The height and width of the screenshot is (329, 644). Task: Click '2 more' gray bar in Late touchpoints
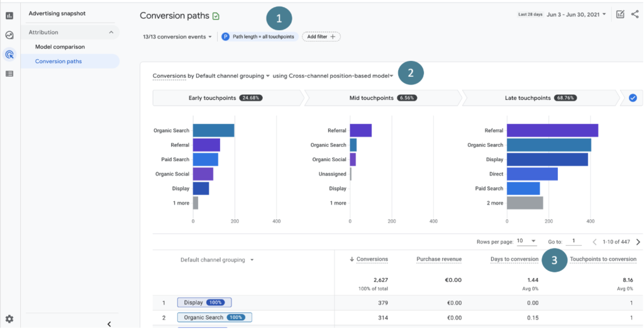(525, 203)
